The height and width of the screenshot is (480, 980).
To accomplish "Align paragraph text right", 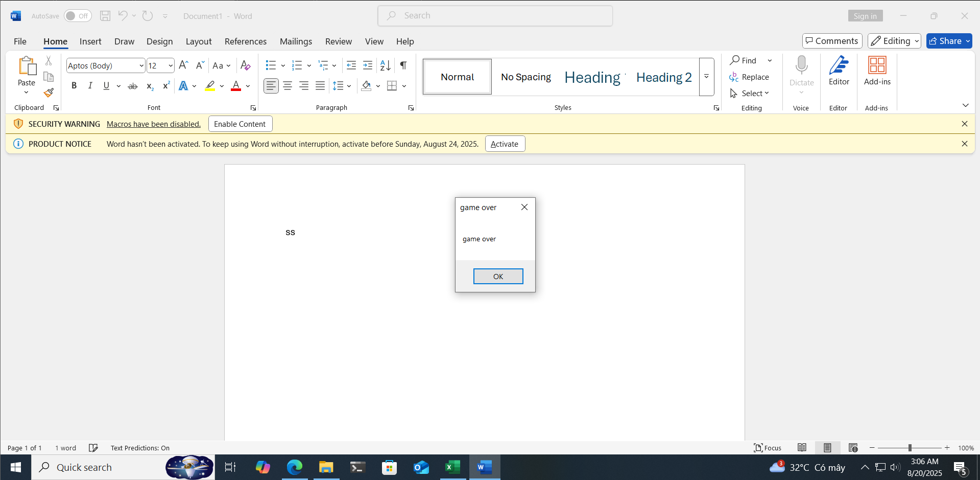I will 304,86.
